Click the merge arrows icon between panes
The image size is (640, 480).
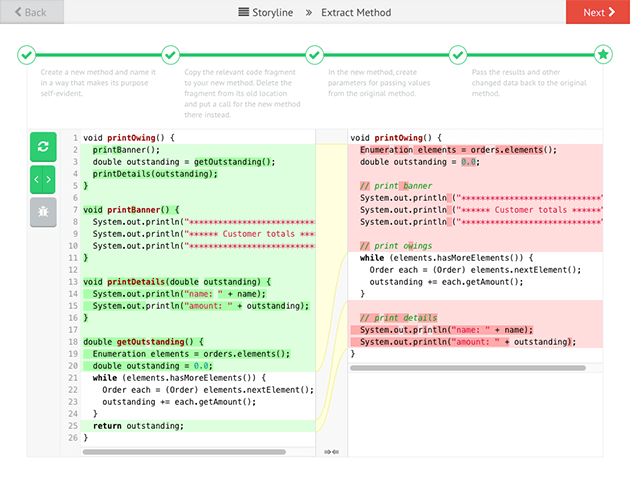pos(331,452)
